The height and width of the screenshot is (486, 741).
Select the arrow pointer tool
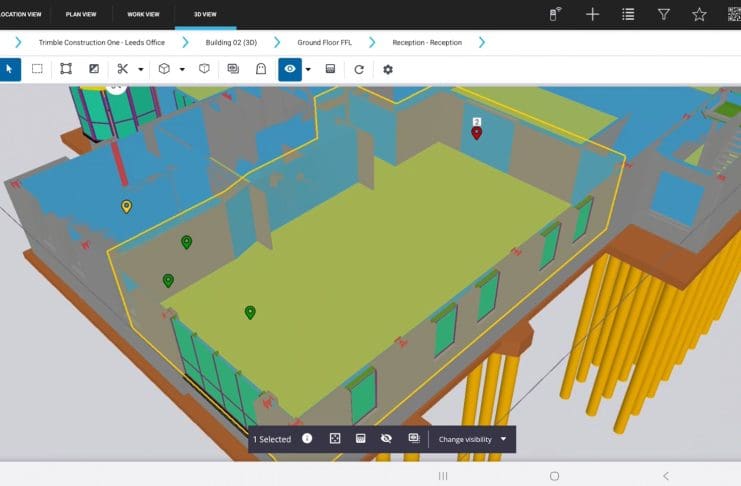pos(9,69)
